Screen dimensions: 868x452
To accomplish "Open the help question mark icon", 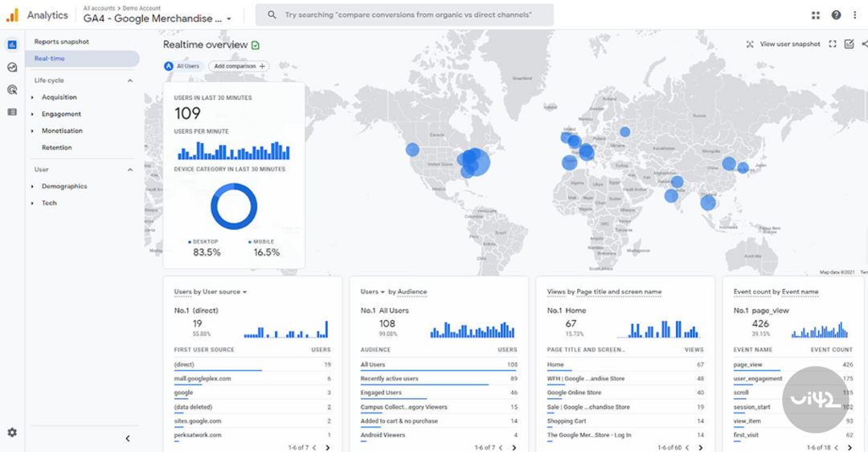I will click(836, 15).
